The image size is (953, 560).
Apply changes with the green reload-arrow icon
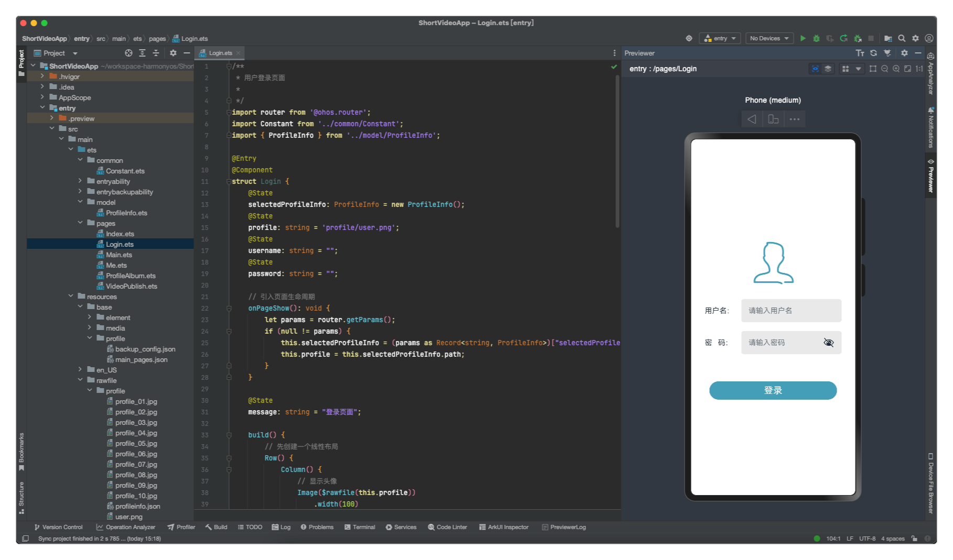tap(843, 38)
